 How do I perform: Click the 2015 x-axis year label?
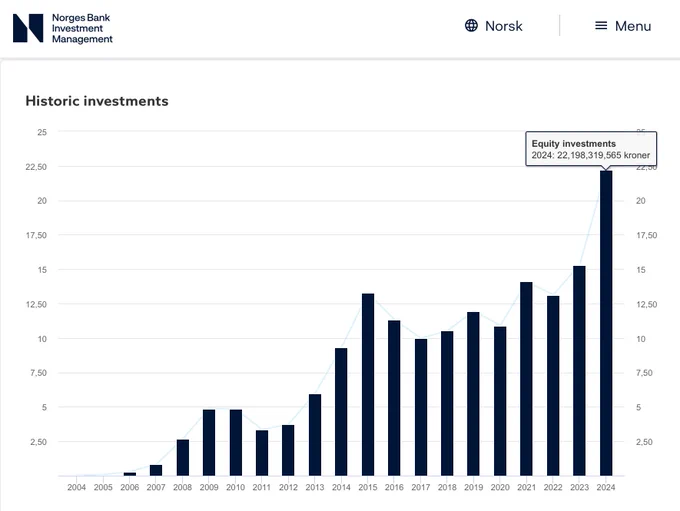[368, 487]
